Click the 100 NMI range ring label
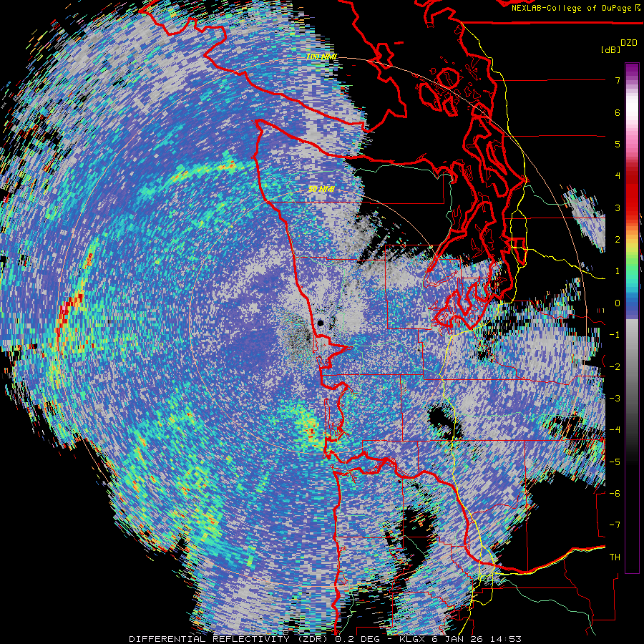Viewport: 644px width, 644px height. click(321, 57)
